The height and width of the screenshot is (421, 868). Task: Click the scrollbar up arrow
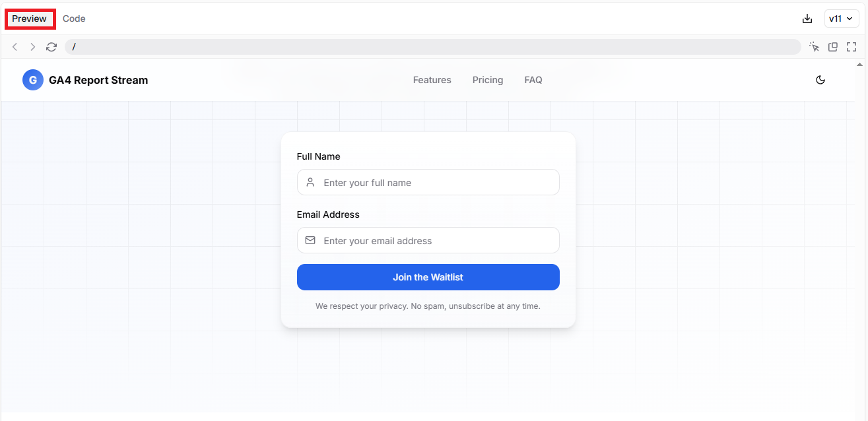(859, 65)
